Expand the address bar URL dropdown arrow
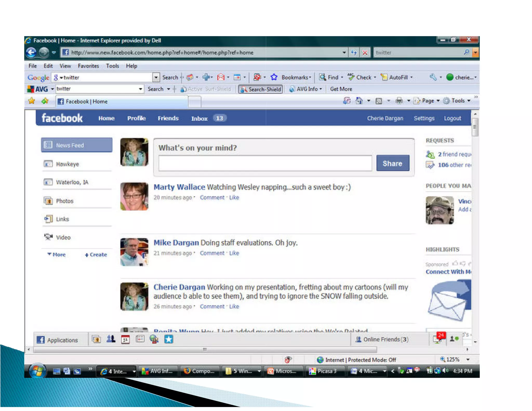 (x=344, y=52)
